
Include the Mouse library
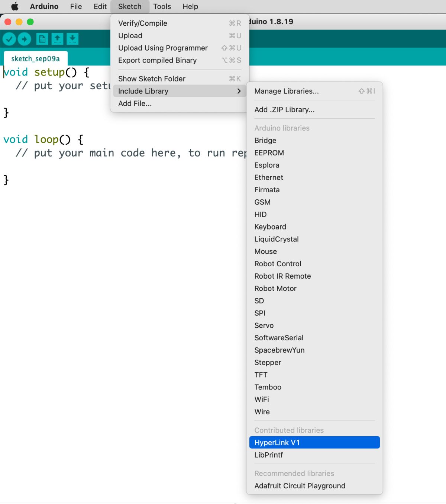coord(314,251)
